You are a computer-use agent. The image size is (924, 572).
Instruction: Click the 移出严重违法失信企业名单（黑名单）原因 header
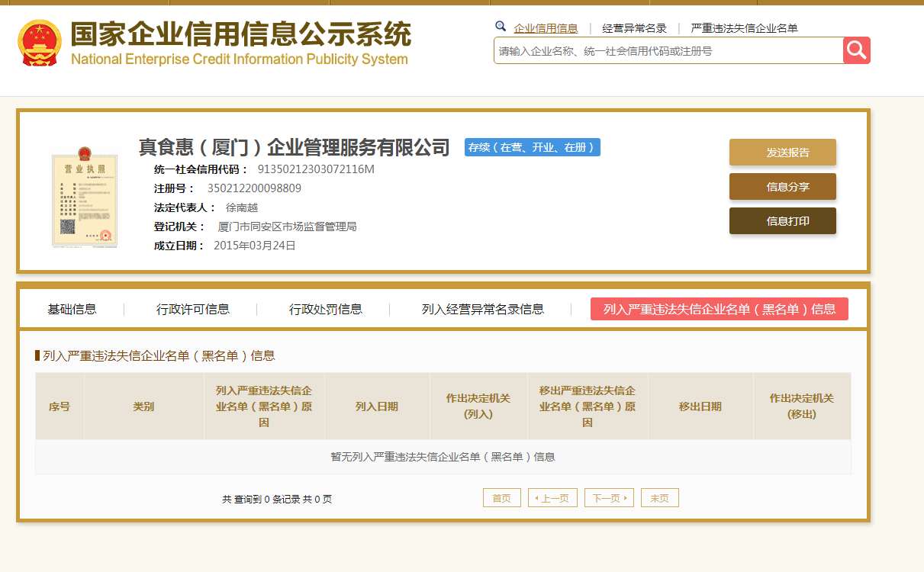click(588, 407)
